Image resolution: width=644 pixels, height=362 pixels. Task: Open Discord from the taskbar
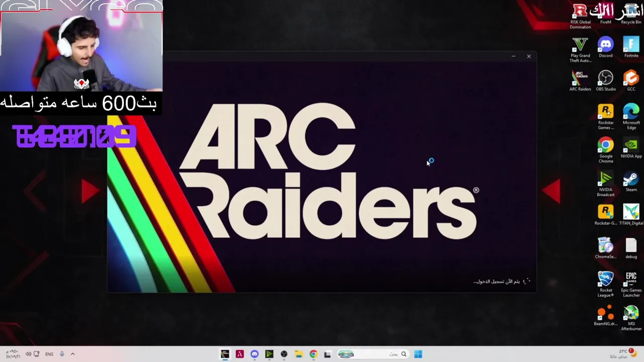click(254, 354)
